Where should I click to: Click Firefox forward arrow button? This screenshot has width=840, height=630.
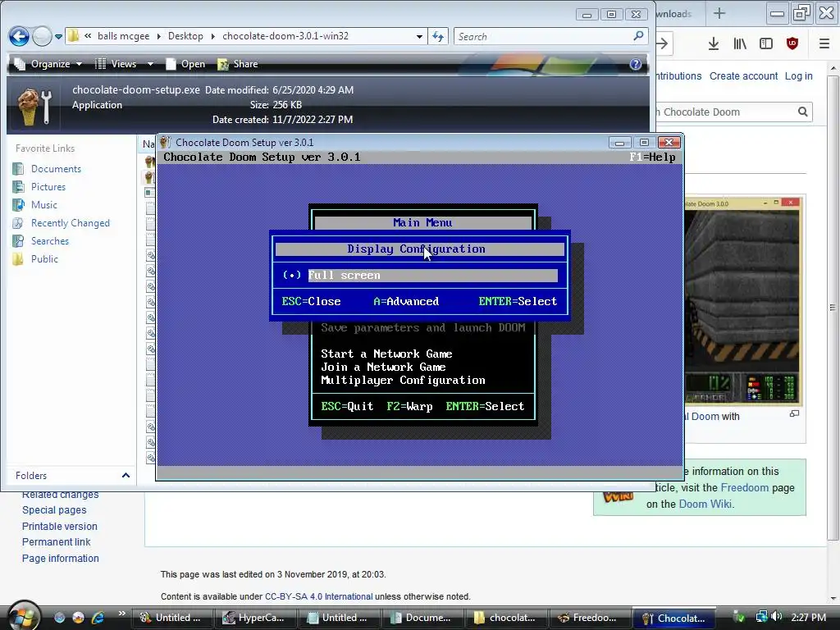[x=663, y=43]
